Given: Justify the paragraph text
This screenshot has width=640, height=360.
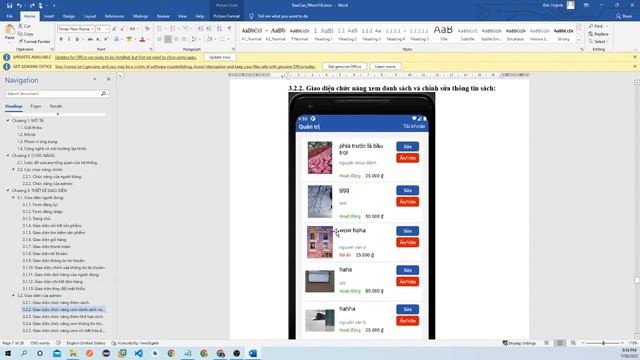Looking at the screenshot, I should [x=184, y=39].
